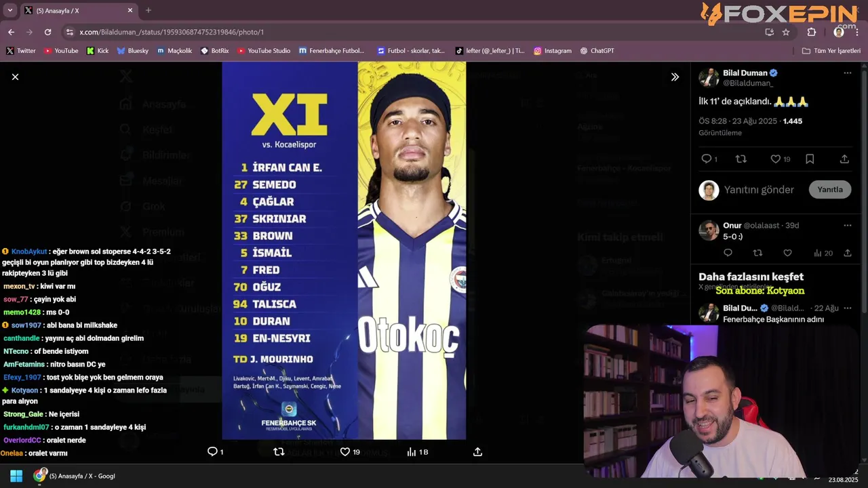Image resolution: width=868 pixels, height=488 pixels.
Task: Open the Twitter bookmark
Action: (x=21, y=51)
